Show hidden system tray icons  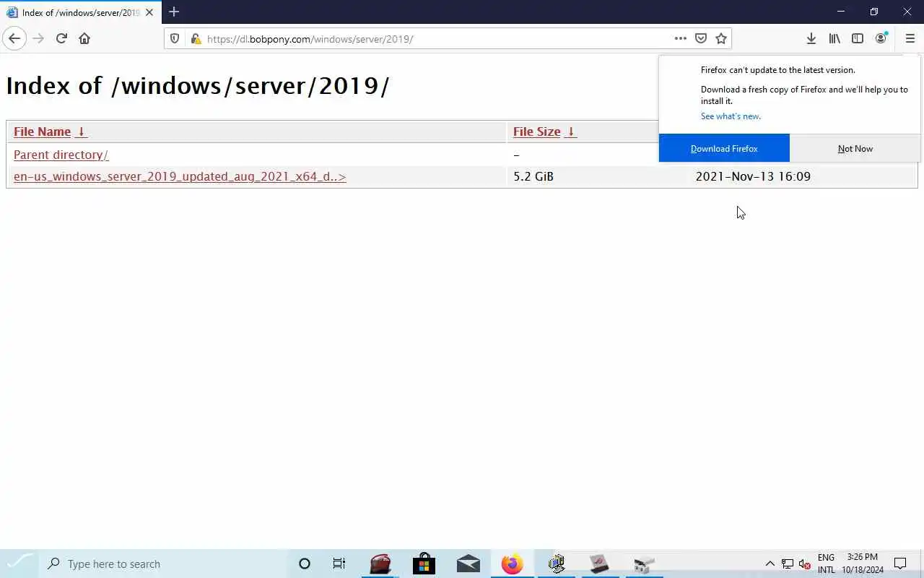[770, 564]
